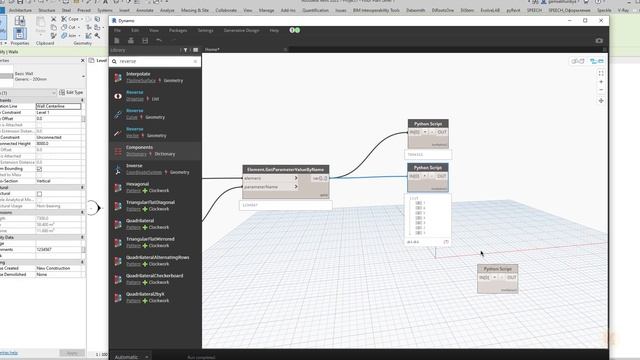Open the Join tool dropdown arrow
The height and width of the screenshot is (360, 640).
coord(79,36)
